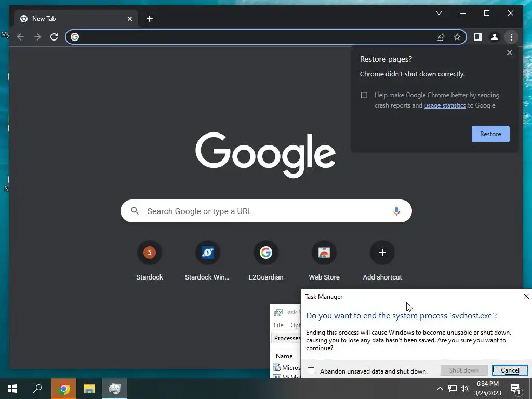The width and height of the screenshot is (532, 399).
Task: Open the network tray icon
Action: point(453,389)
